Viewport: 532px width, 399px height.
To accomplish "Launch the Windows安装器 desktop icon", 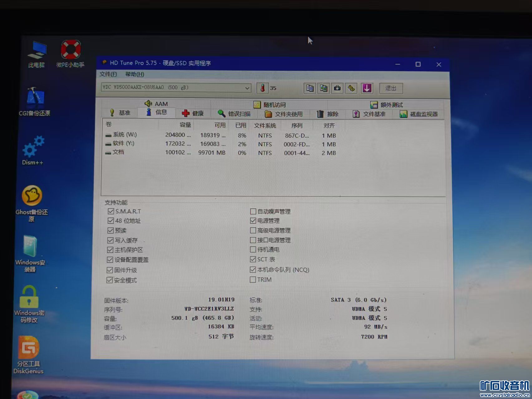I will [x=30, y=254].
